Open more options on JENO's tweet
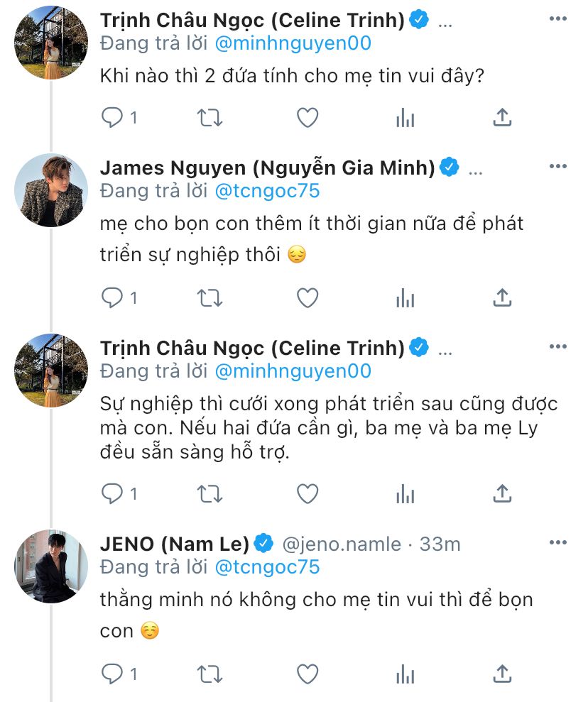The image size is (588, 702). (557, 543)
